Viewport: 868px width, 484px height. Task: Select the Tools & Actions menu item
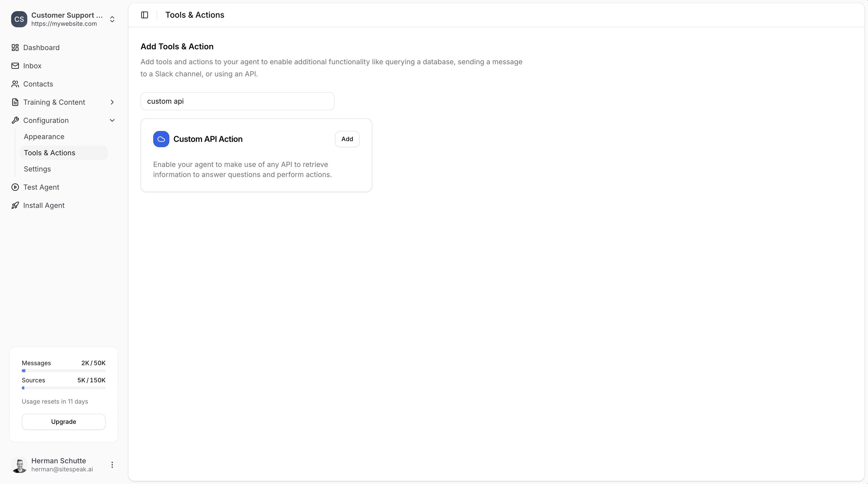(x=50, y=152)
